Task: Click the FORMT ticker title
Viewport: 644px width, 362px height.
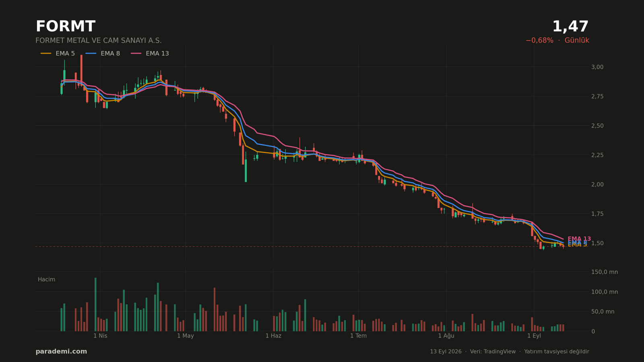Action: pos(65,27)
